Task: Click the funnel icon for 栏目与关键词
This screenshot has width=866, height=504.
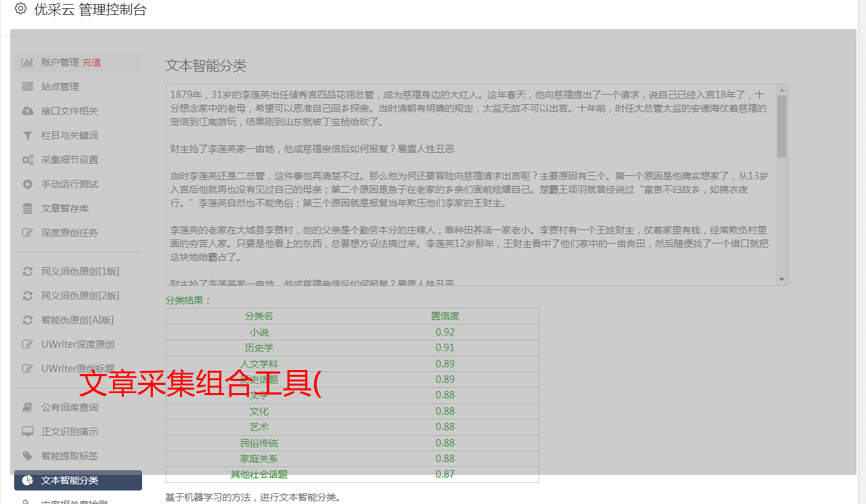Action: pyautogui.click(x=27, y=135)
